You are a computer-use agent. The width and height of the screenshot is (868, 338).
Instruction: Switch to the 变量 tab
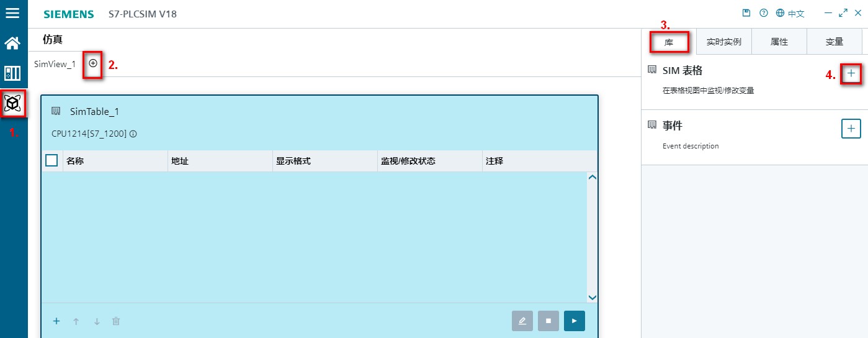click(x=834, y=42)
